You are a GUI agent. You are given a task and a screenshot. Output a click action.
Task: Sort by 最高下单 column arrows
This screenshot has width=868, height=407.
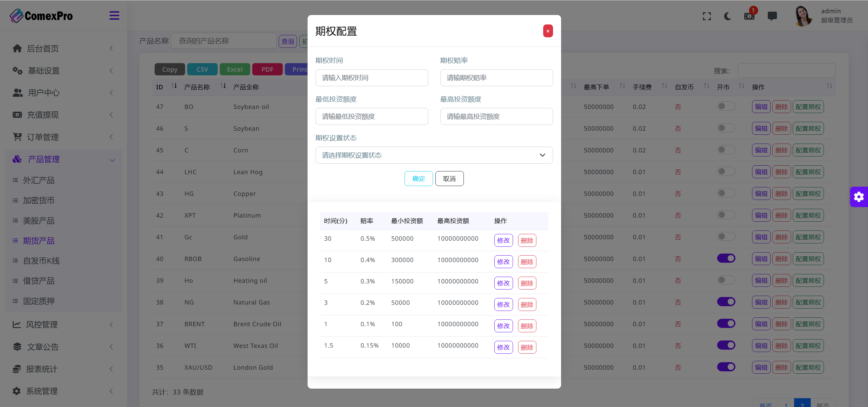tap(622, 86)
